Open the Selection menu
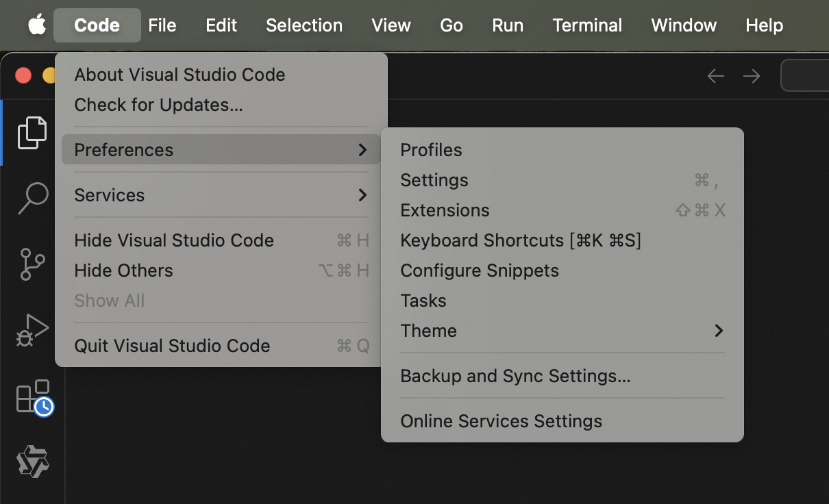Screen dimensions: 829x504 pos(304,25)
